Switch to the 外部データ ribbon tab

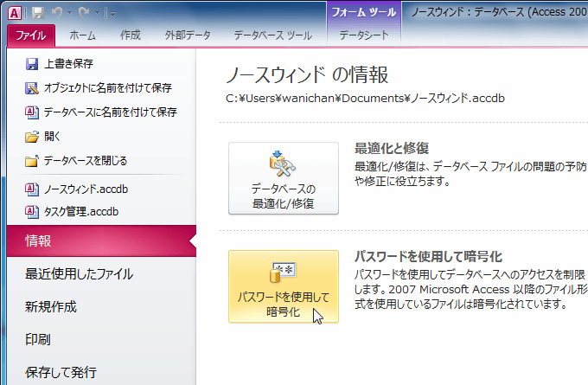188,35
